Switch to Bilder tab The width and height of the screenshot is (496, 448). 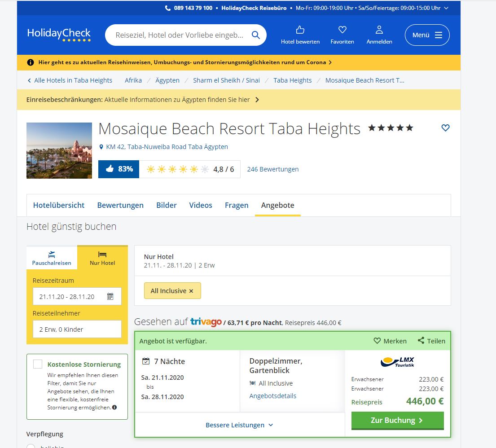[x=167, y=205]
